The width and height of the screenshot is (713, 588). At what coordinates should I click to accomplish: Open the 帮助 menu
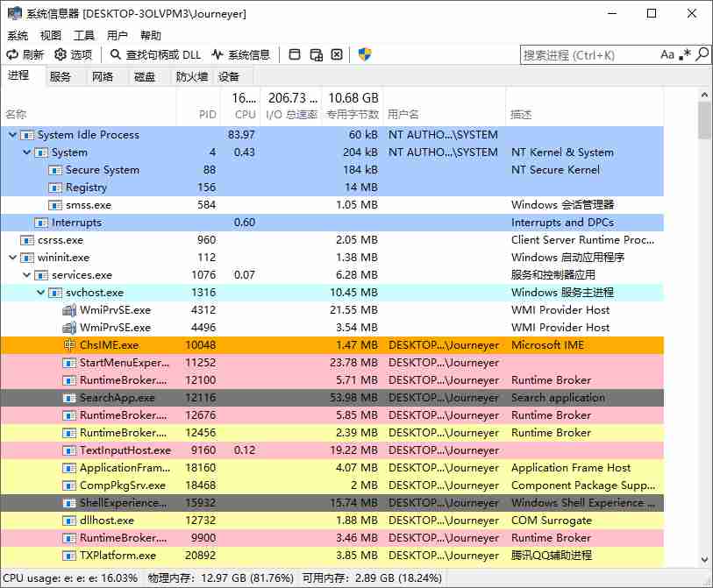151,35
